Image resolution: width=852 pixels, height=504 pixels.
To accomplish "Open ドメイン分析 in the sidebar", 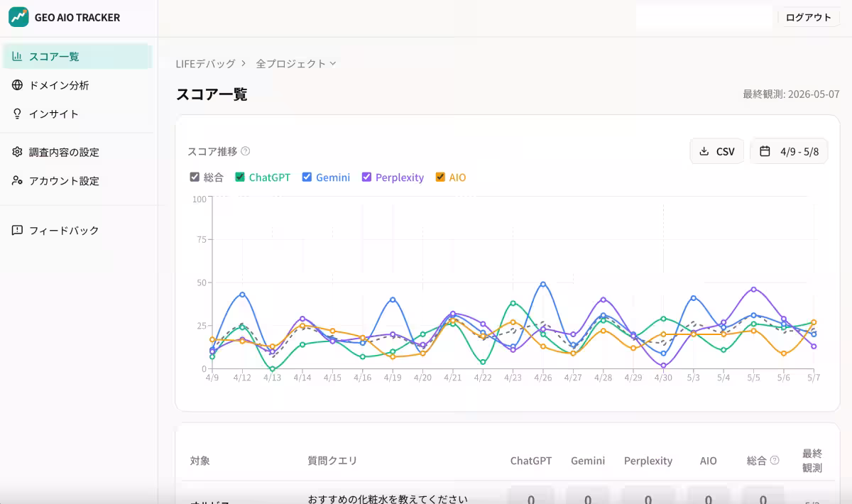I will pos(77,85).
